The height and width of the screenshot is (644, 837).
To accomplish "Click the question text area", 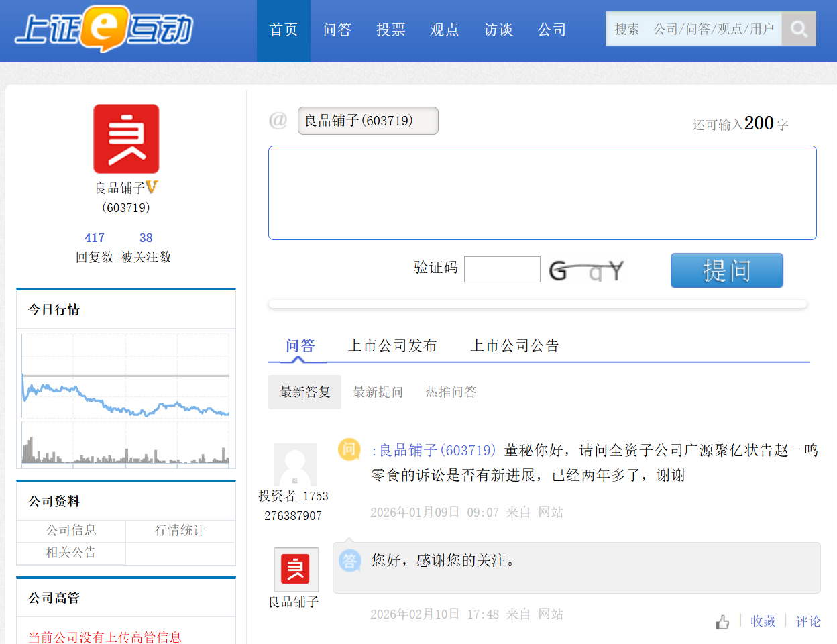I will [543, 193].
